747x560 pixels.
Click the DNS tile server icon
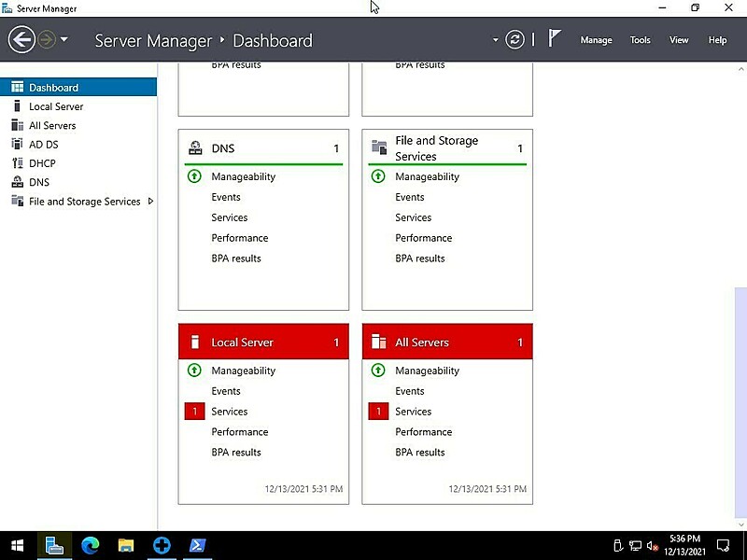pos(195,147)
